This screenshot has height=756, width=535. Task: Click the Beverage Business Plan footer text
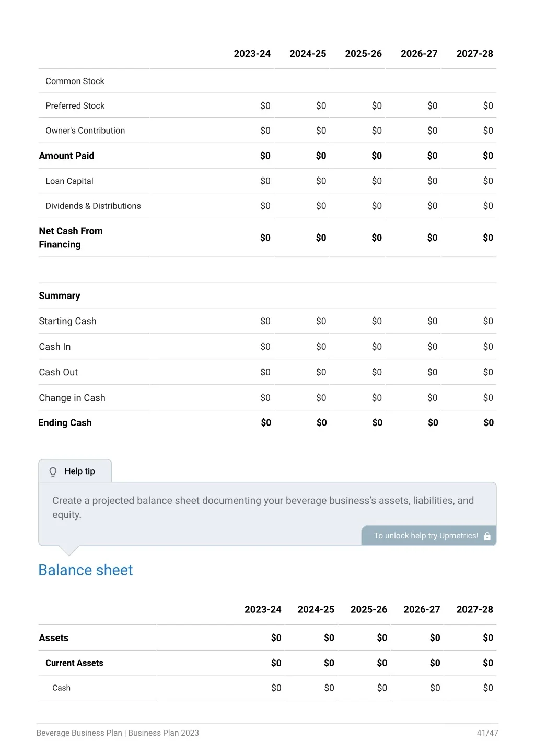click(x=79, y=733)
